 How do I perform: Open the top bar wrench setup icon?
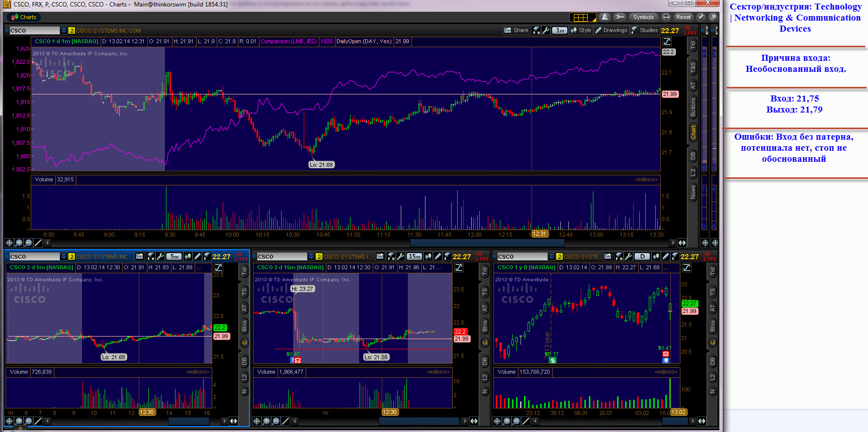[620, 17]
